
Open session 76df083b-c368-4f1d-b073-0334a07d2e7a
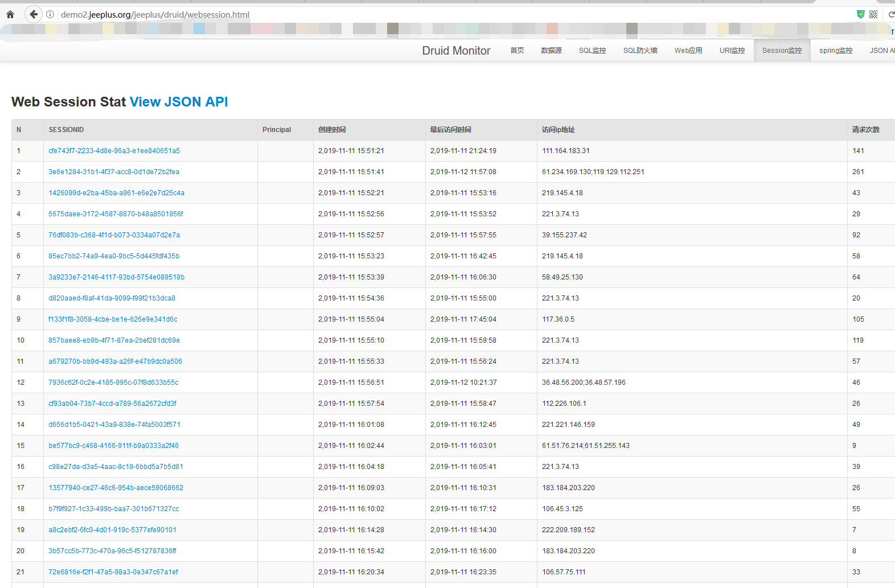coord(114,235)
